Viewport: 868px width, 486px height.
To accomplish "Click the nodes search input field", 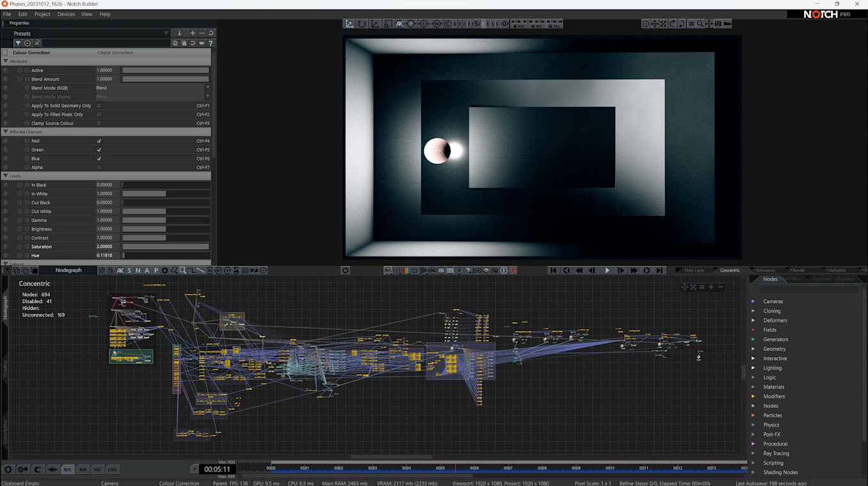I will pos(808,289).
